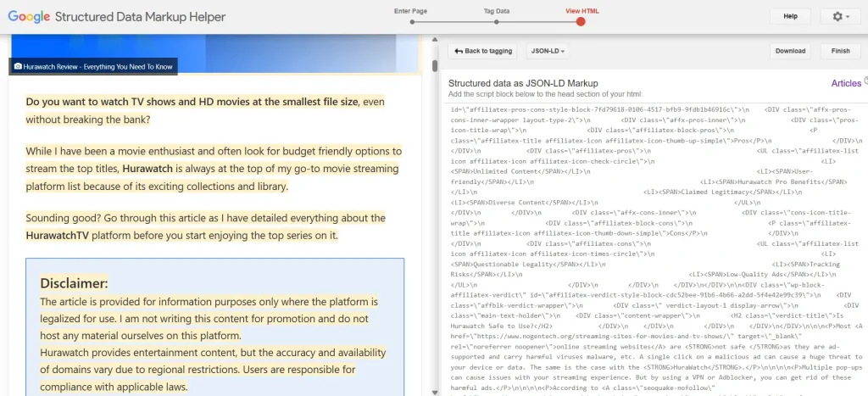Go to the Tag Data step label
The image size is (868, 396).
tap(496, 10)
